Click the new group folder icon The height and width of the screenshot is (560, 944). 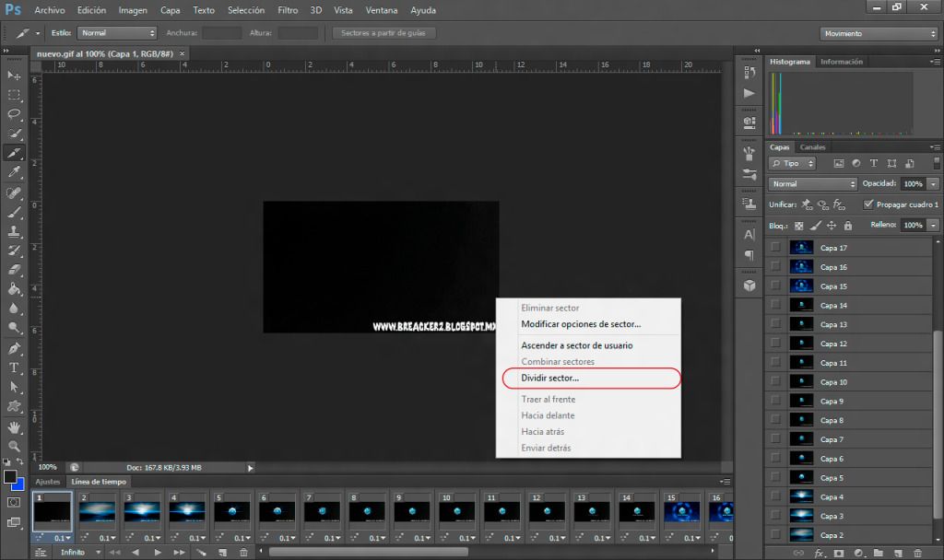click(x=879, y=553)
